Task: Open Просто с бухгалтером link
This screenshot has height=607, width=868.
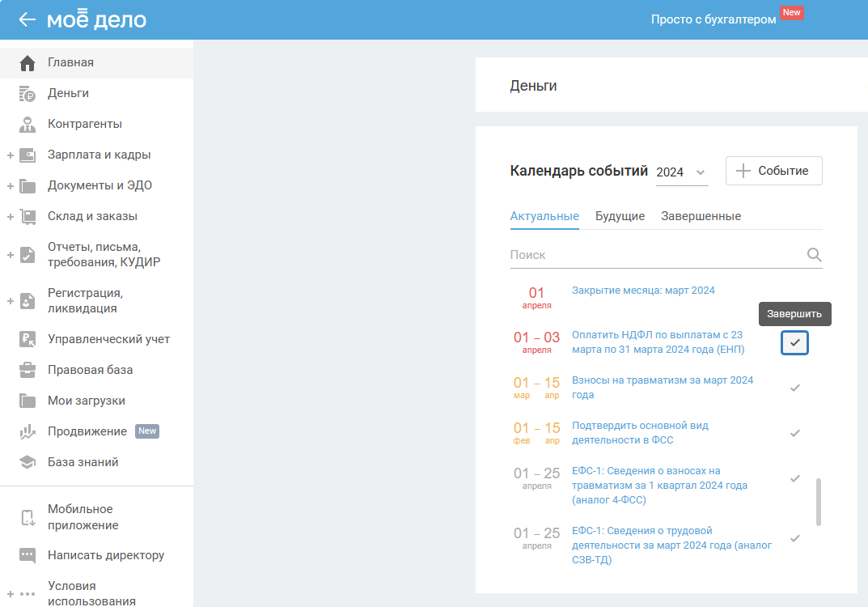Action: tap(713, 19)
